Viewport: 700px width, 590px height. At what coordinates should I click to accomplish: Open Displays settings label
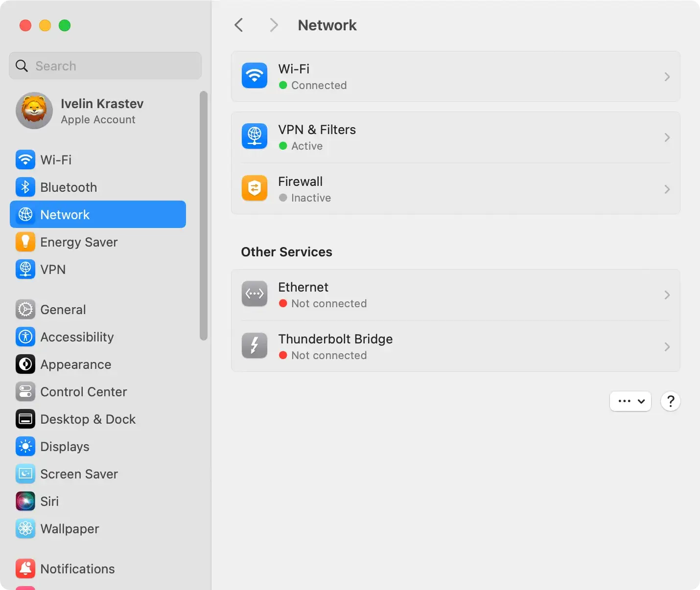pyautogui.click(x=65, y=447)
